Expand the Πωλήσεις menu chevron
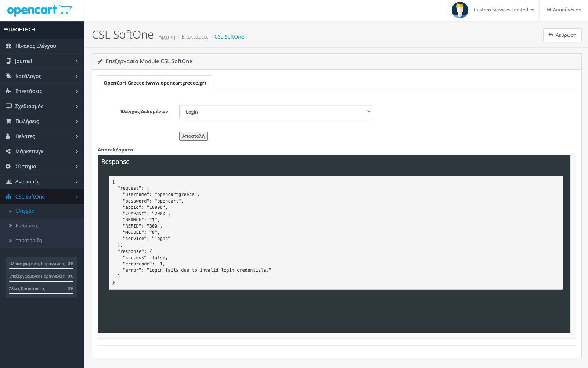The width and height of the screenshot is (588, 368). [77, 121]
